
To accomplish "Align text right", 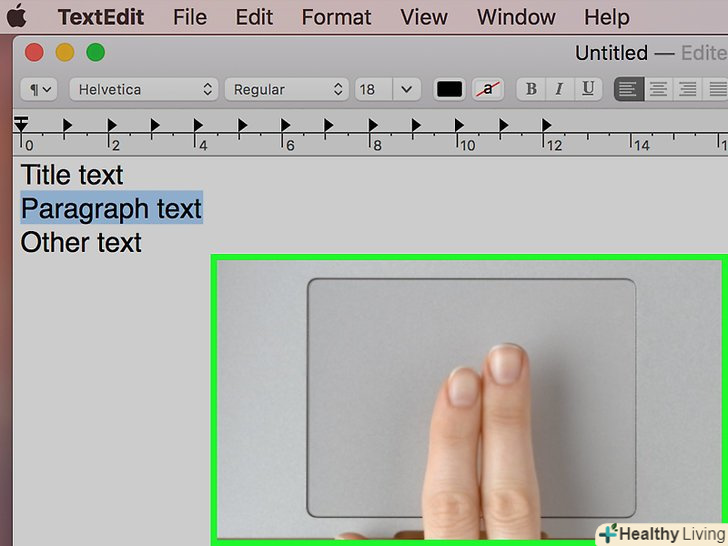I will click(688, 89).
